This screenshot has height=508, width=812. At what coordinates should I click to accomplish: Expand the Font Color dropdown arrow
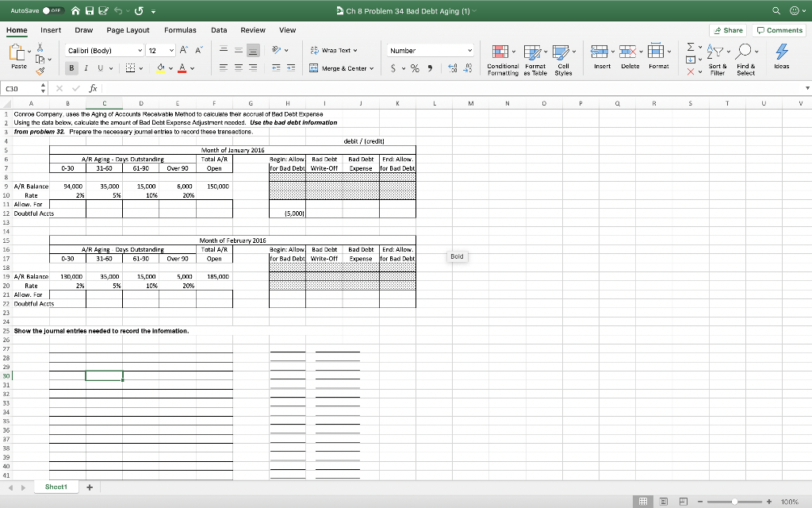point(192,68)
